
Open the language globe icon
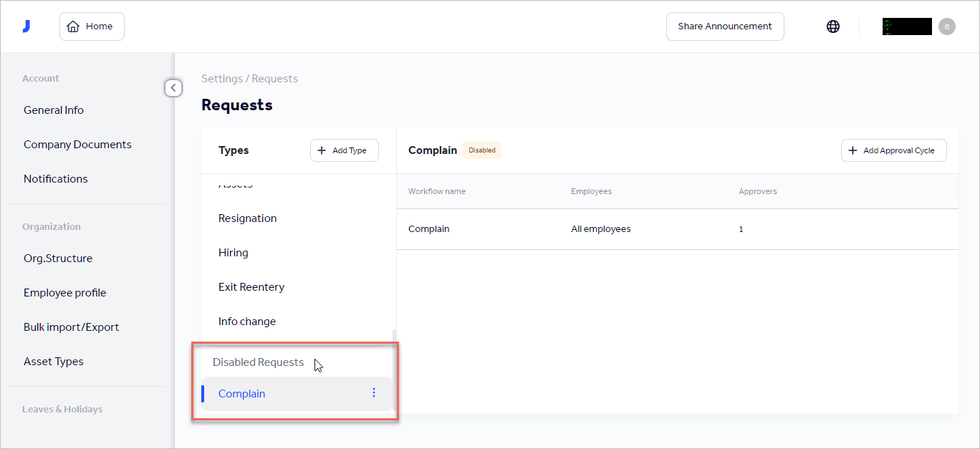pos(832,26)
